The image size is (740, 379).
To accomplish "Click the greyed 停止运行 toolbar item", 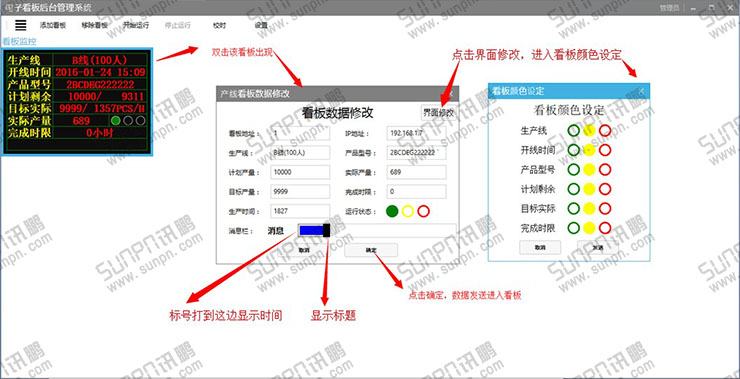I will click(x=177, y=25).
